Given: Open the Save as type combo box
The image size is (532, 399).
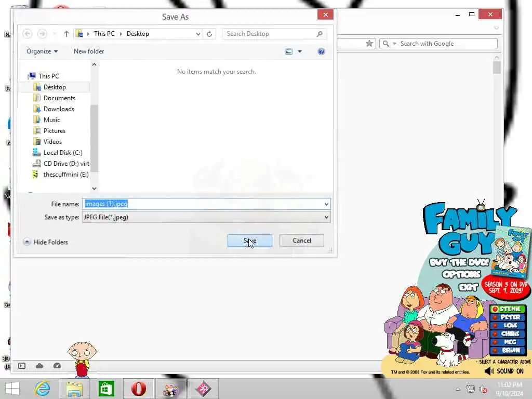Looking at the screenshot, I should 206,217.
